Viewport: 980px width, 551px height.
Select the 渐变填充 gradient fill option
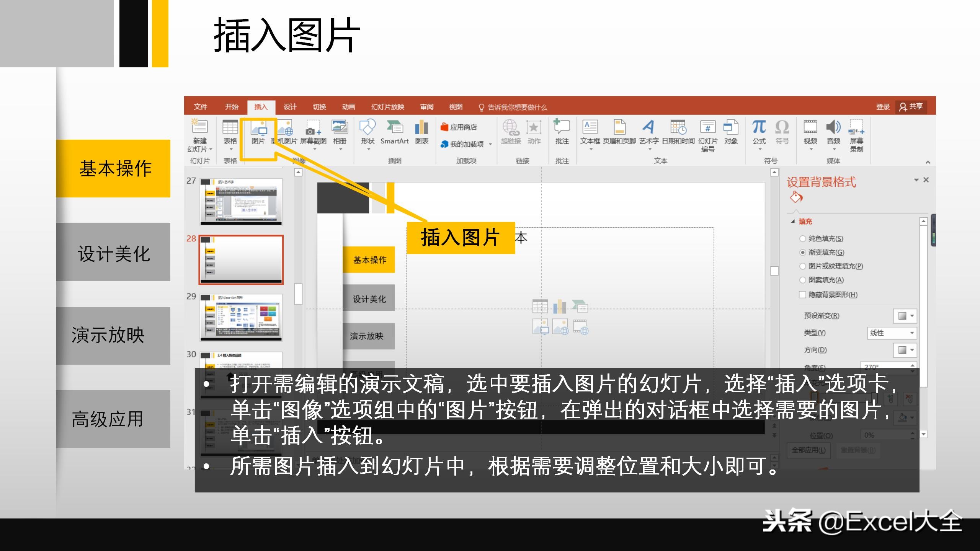802,253
